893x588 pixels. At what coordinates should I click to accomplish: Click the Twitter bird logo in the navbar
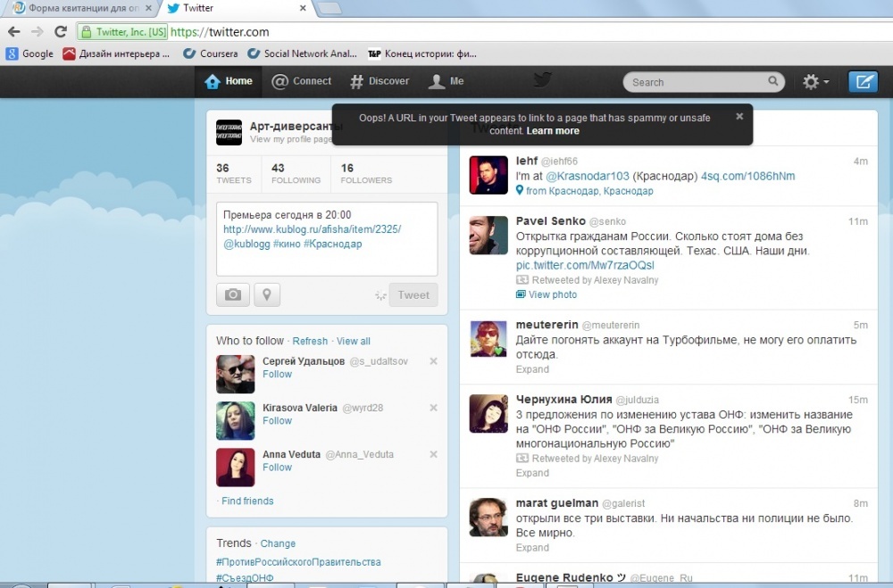point(542,80)
